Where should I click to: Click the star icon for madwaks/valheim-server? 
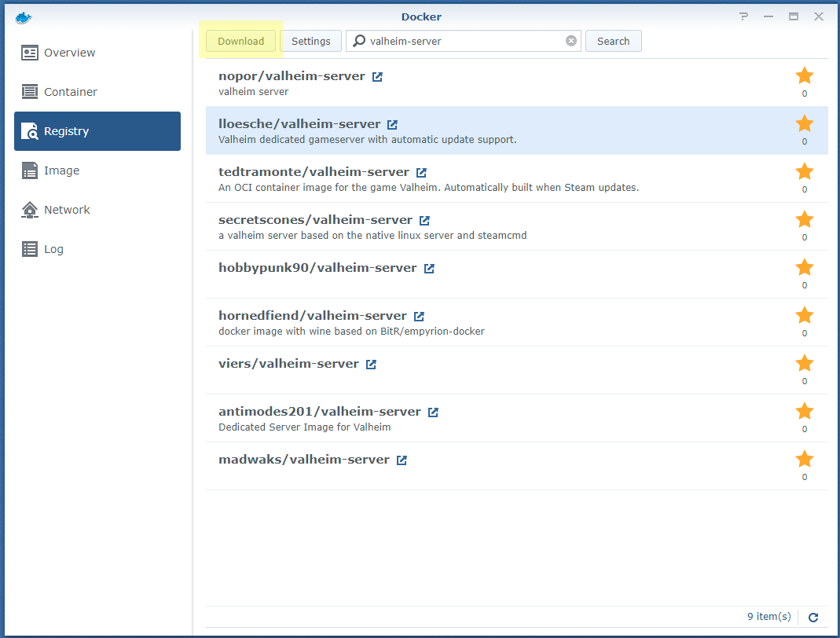click(804, 459)
